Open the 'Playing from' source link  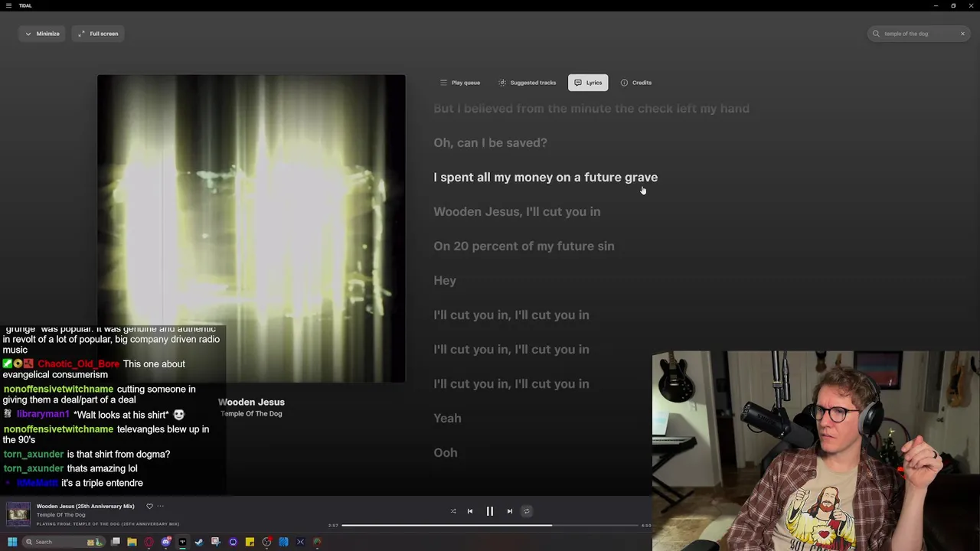point(108,524)
